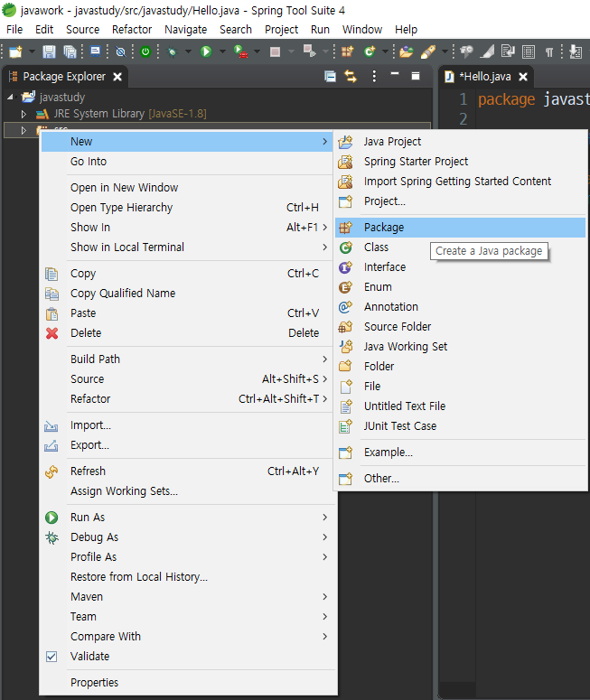The image size is (590, 700).
Task: Click the green Run button in toolbar
Action: [x=206, y=51]
